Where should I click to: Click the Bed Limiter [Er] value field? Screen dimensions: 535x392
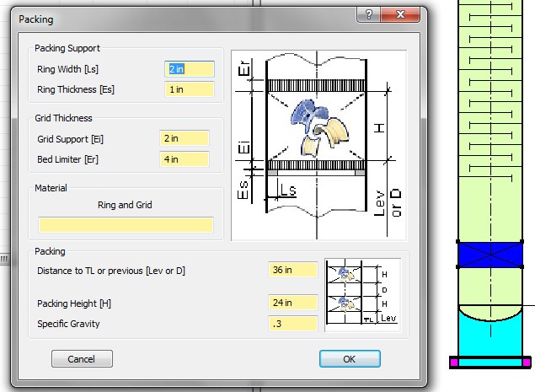point(185,159)
